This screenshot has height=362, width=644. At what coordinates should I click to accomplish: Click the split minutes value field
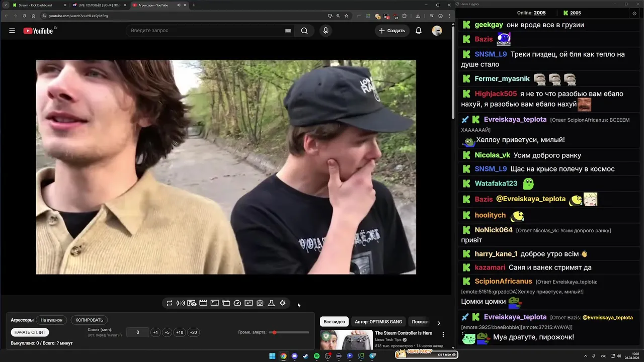click(x=137, y=332)
